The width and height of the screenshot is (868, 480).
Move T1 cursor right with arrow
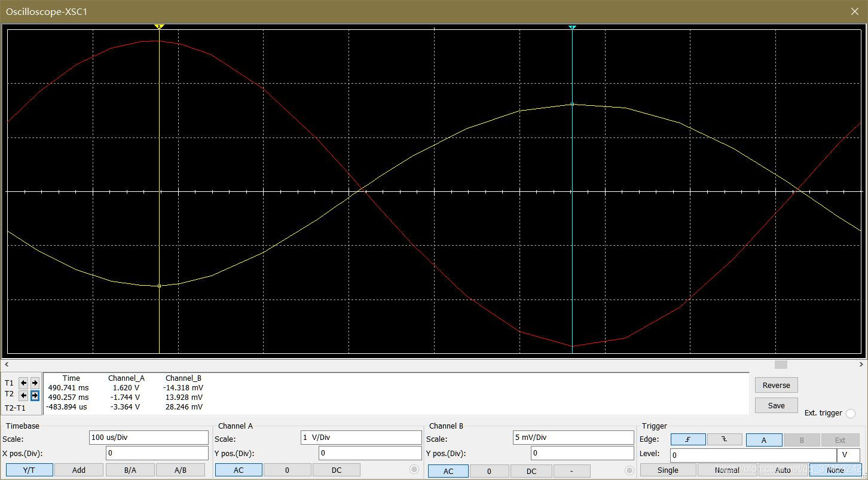pos(35,383)
